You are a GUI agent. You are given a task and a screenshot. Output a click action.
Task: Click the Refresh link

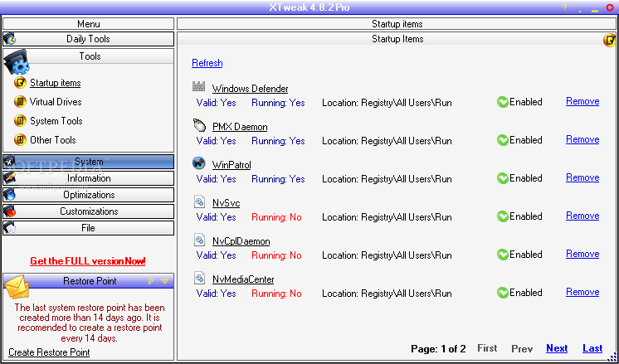click(207, 63)
